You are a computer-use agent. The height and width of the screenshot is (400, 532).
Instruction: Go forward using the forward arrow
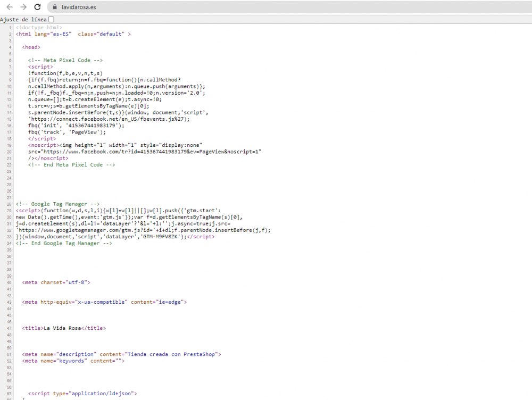click(23, 7)
